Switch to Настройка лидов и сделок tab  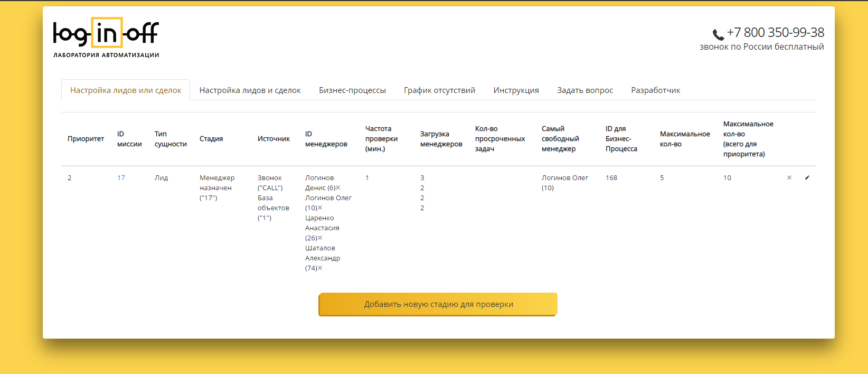(x=250, y=90)
